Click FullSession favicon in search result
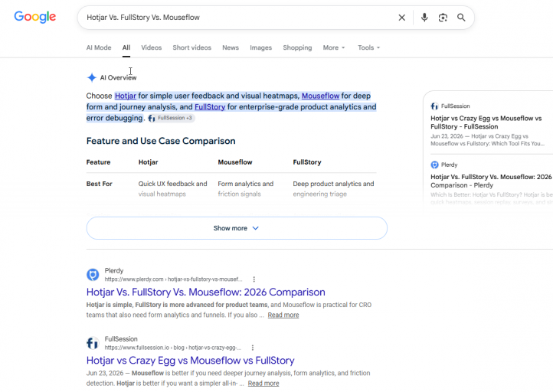 coord(93,343)
